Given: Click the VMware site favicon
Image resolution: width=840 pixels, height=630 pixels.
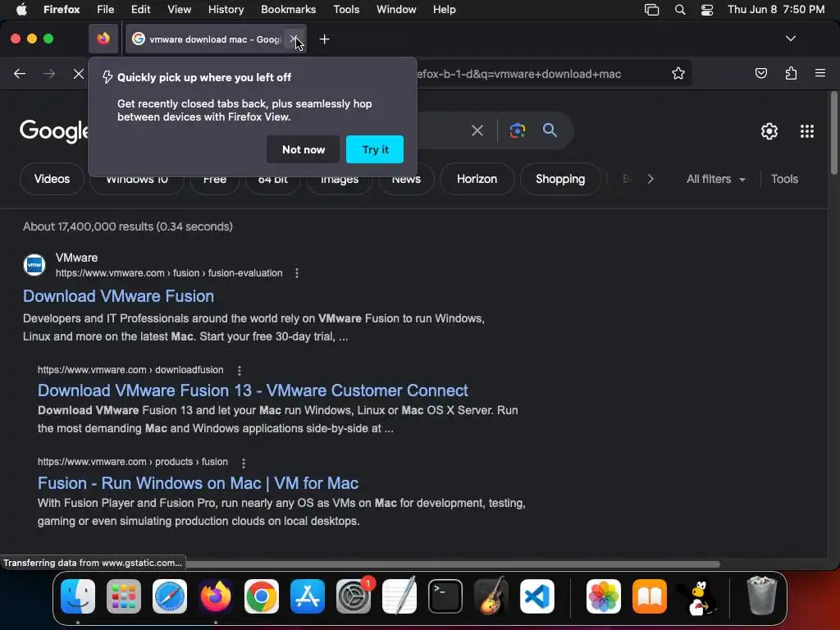Looking at the screenshot, I should [x=34, y=265].
